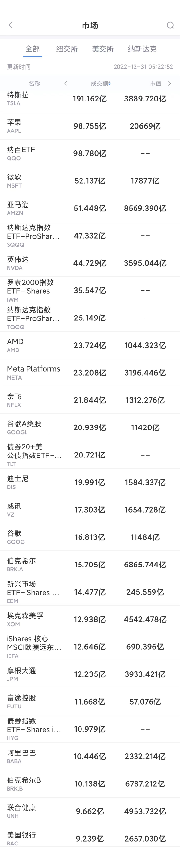
Task: Open the 苹果 AAPL stock row
Action: coord(90,126)
